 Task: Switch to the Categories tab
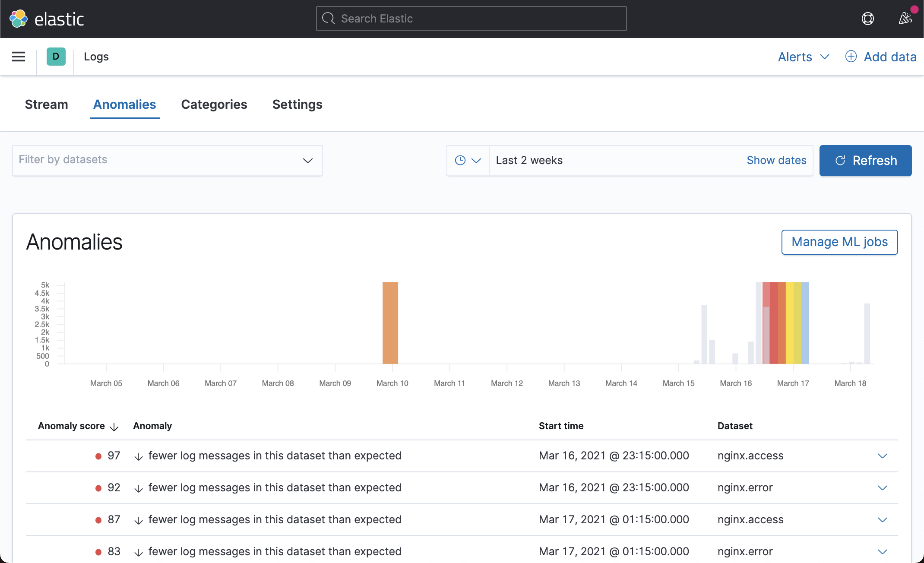tap(214, 104)
